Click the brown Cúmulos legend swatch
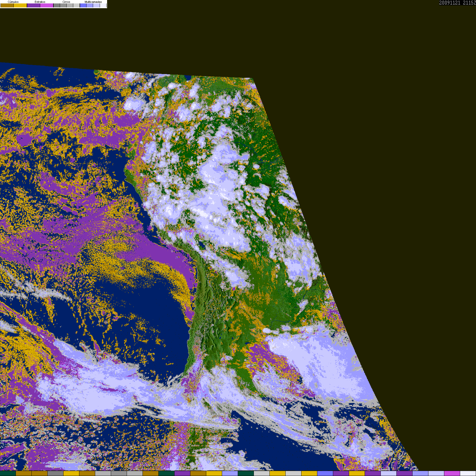This screenshot has width=476, height=476. pos(7,5)
